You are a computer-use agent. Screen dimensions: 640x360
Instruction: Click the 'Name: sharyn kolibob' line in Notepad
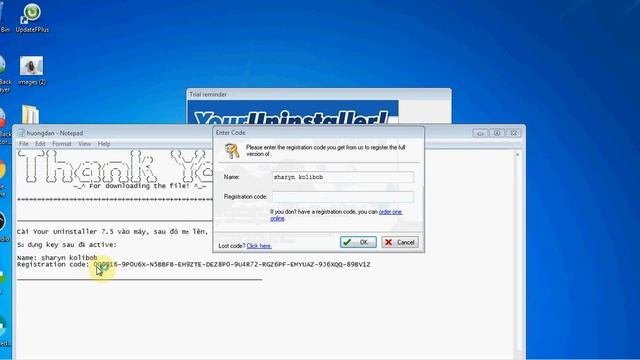[x=57, y=258]
